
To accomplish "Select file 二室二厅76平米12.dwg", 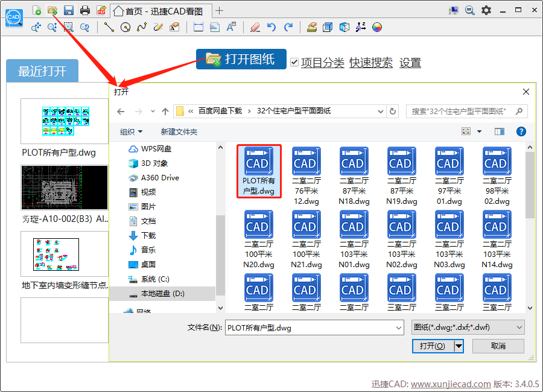I will click(306, 176).
